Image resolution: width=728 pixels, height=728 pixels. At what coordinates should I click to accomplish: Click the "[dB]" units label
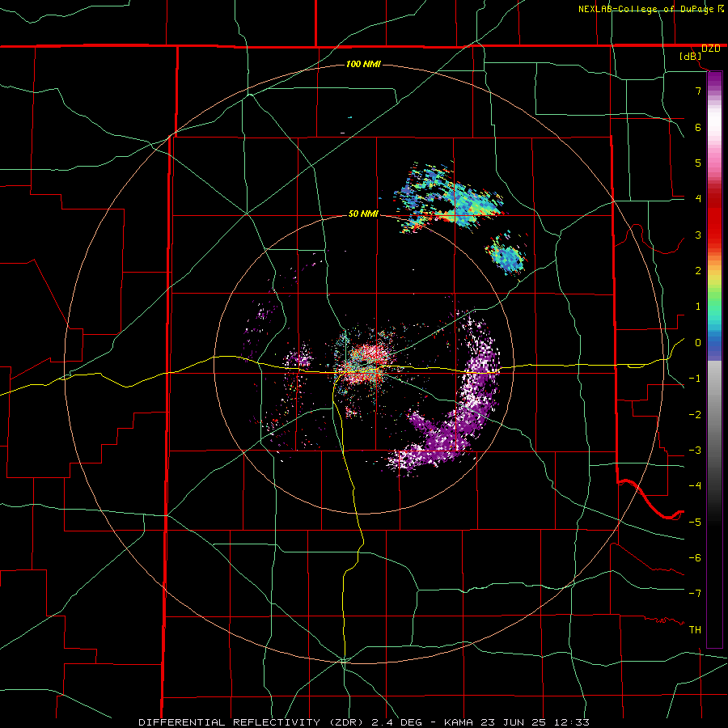click(691, 57)
